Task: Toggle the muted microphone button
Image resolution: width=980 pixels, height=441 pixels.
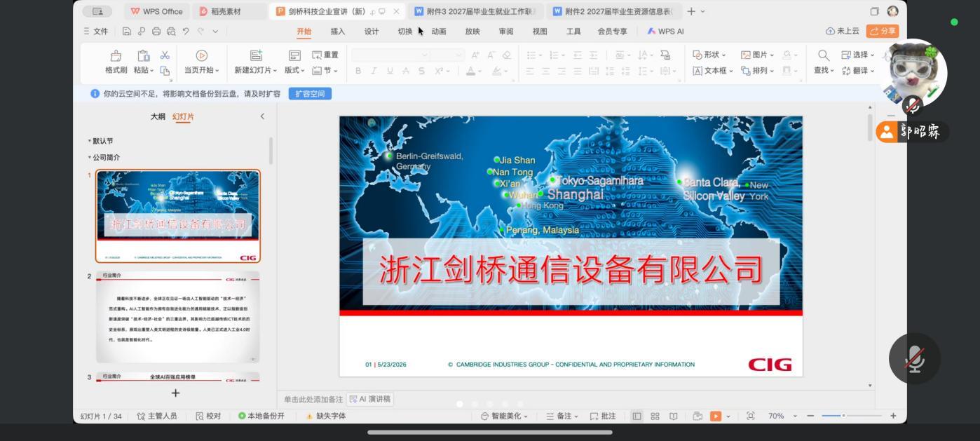Action: pyautogui.click(x=914, y=358)
